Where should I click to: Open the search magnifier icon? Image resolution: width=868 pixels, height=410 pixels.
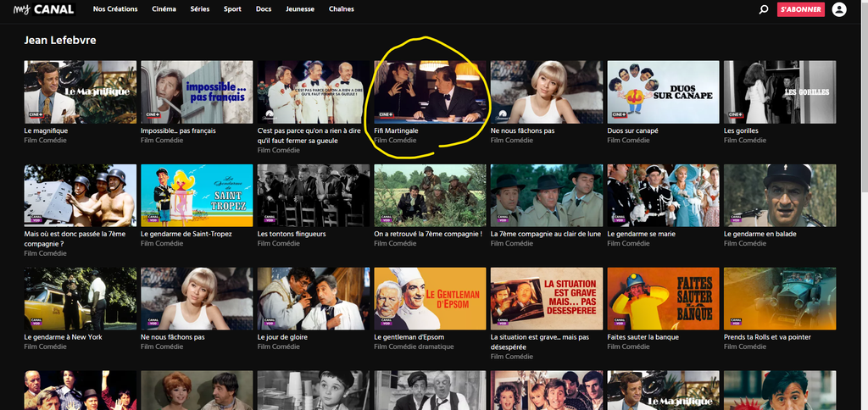click(x=764, y=9)
